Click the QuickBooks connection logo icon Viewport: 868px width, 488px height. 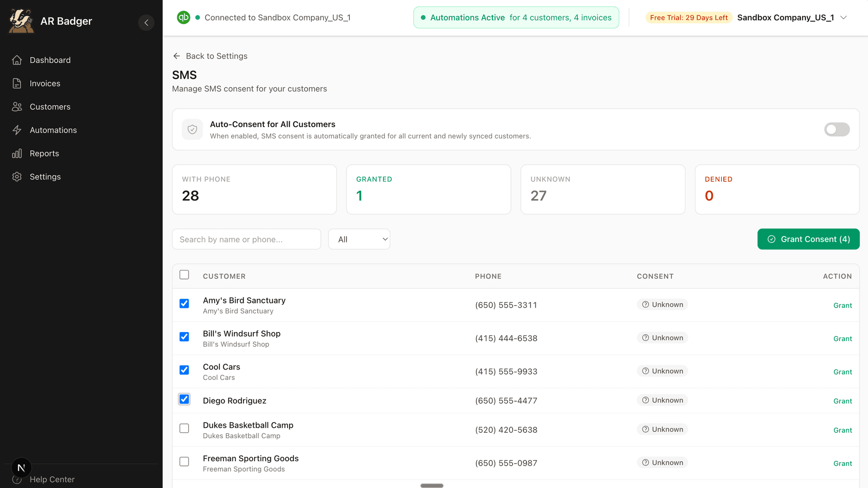point(183,17)
